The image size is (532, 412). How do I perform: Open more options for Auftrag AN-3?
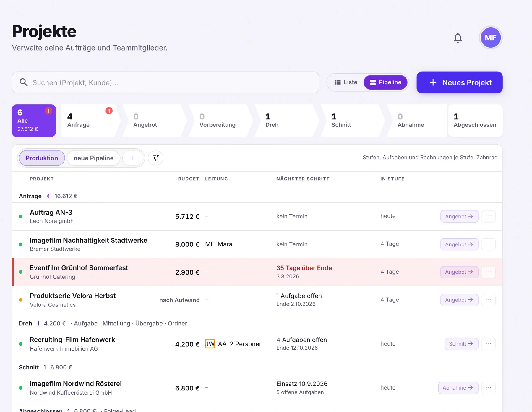click(x=489, y=216)
